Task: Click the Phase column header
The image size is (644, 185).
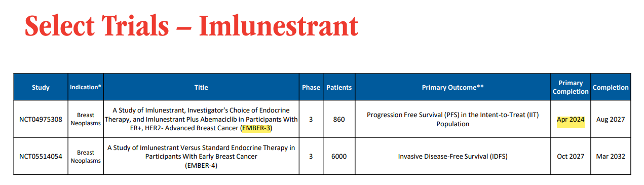Action: [311, 87]
